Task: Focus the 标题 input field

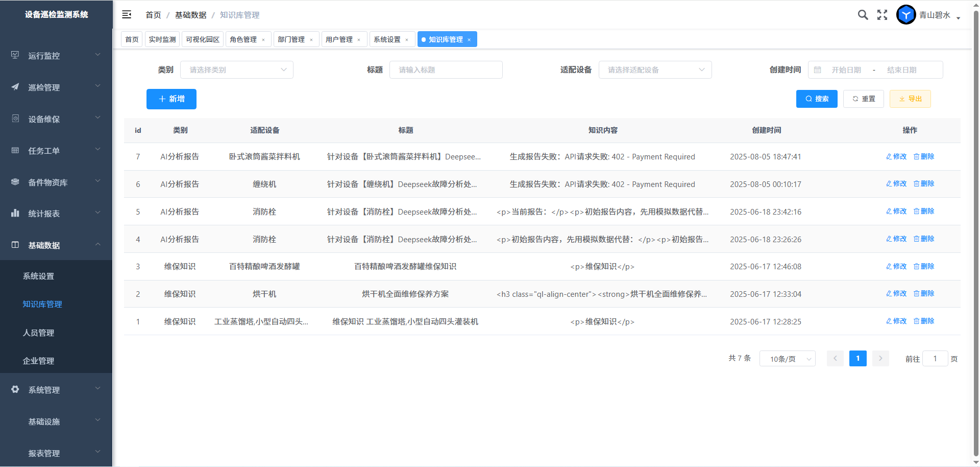Action: (x=446, y=70)
